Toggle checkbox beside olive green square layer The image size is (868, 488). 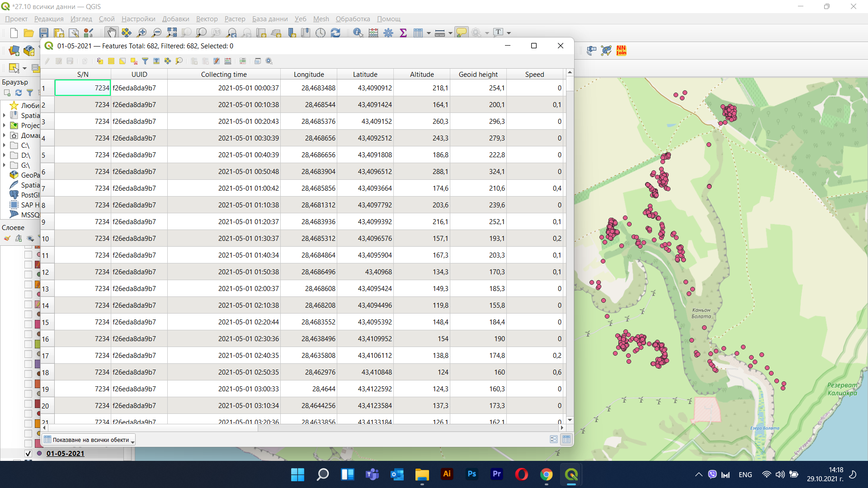pos(28,344)
